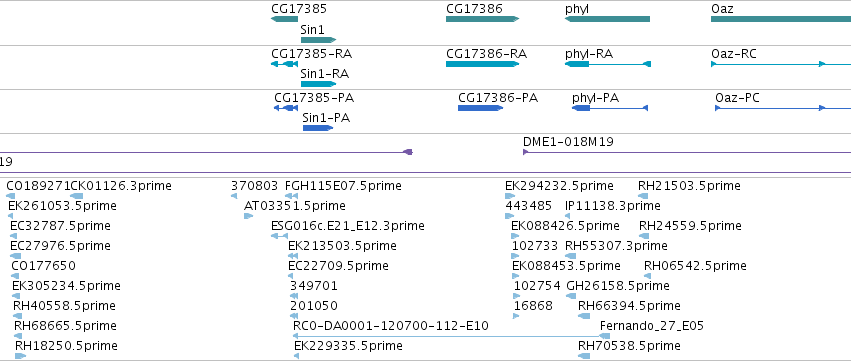Select the DME1-018M19 BAC clone line
Image resolution: width=851 pixels, height=361 pixels.
(x=687, y=152)
